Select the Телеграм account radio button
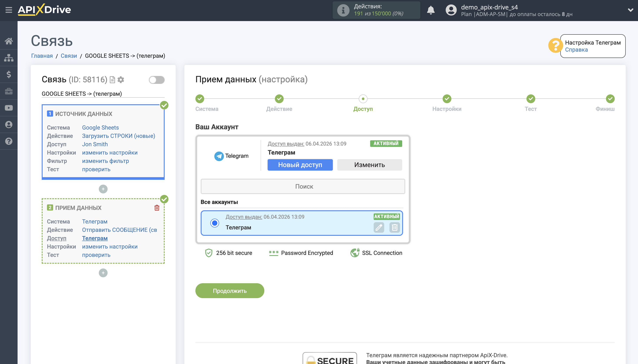 click(214, 223)
